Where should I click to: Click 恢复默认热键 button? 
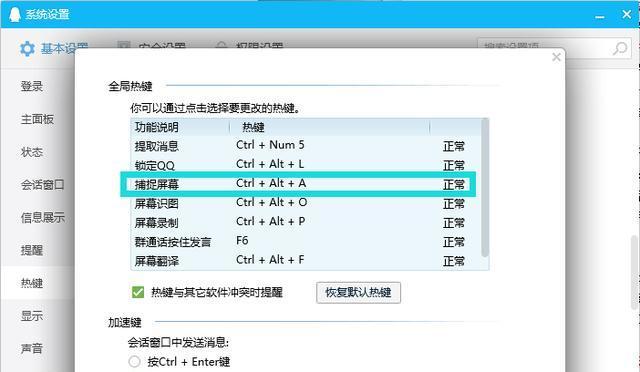[x=358, y=292]
